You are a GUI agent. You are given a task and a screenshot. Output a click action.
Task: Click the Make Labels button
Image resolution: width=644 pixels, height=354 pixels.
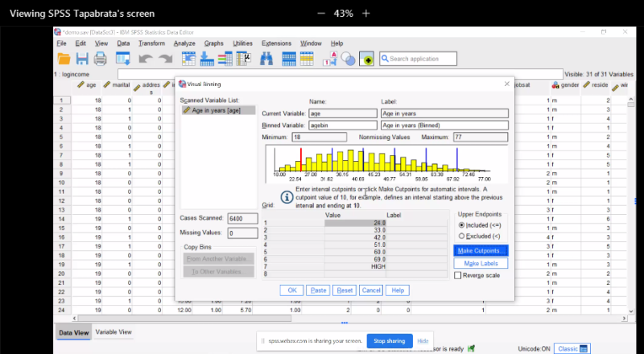point(481,263)
